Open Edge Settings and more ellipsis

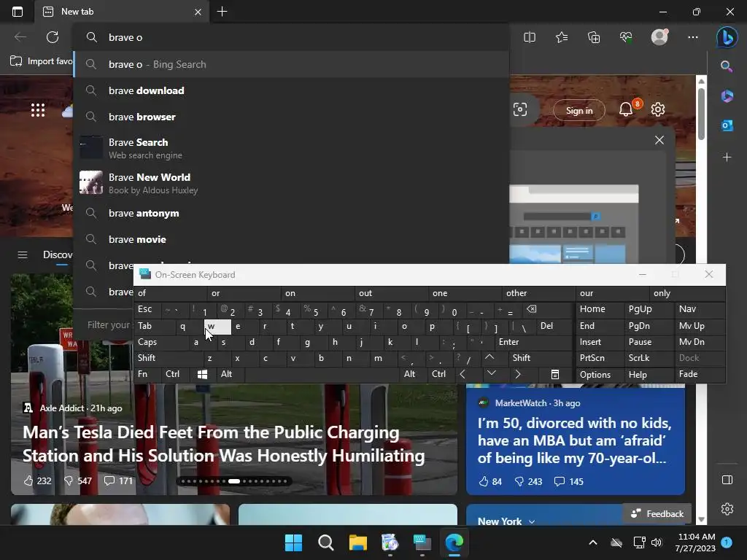click(x=693, y=37)
